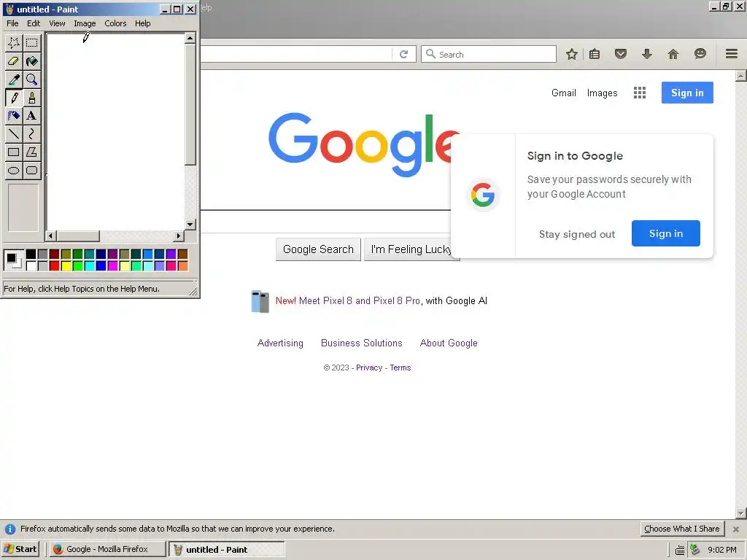Open the About Google link
Viewport: 747px width, 560px height.
[449, 343]
